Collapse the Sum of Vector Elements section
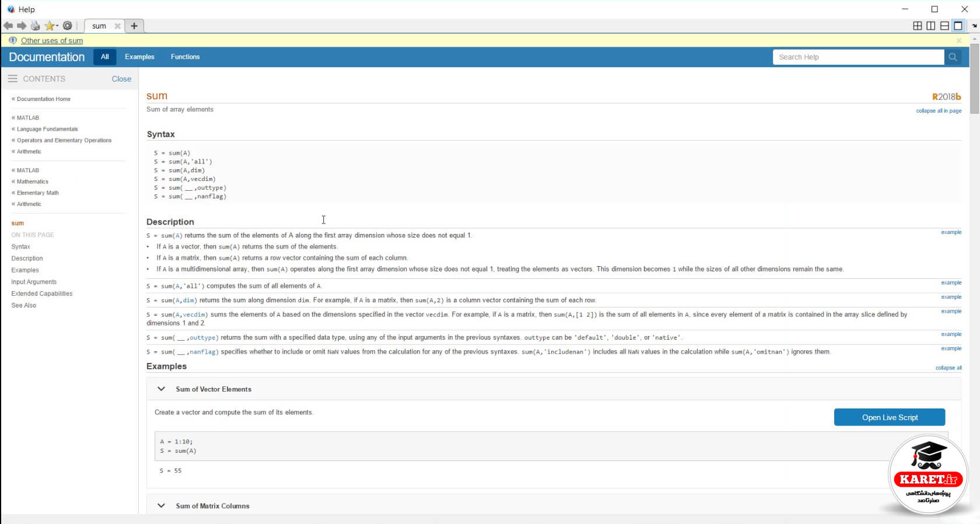Screen dimensions: 980x524 (x=161, y=389)
